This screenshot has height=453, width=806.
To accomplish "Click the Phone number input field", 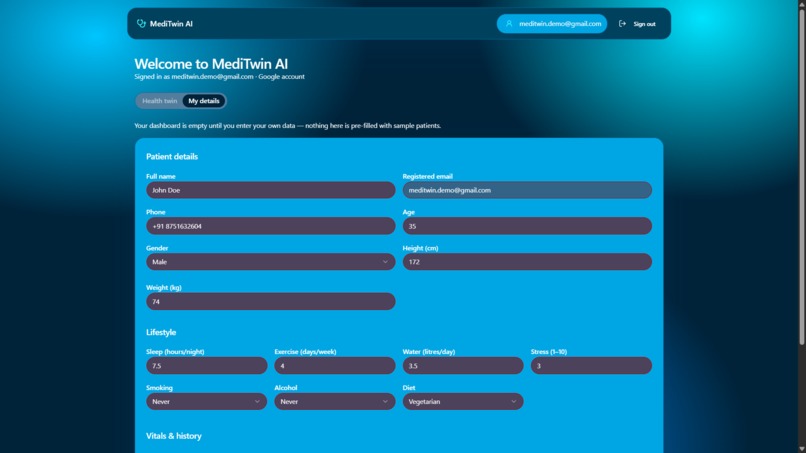I will pyautogui.click(x=270, y=226).
